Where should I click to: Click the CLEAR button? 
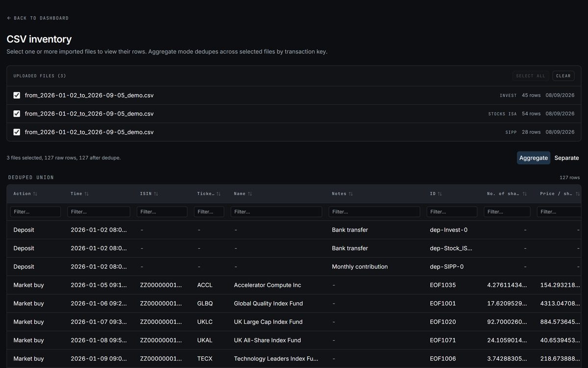563,76
